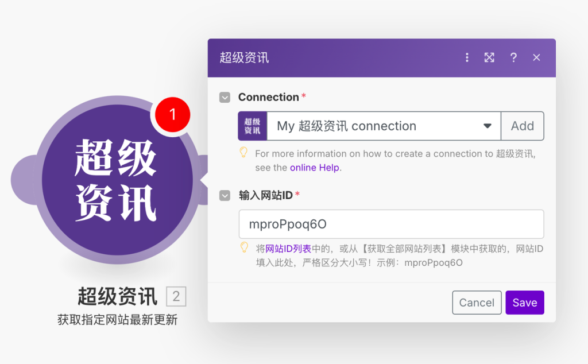The height and width of the screenshot is (364, 588).
Task: Cancel the module configuration
Action: (477, 303)
